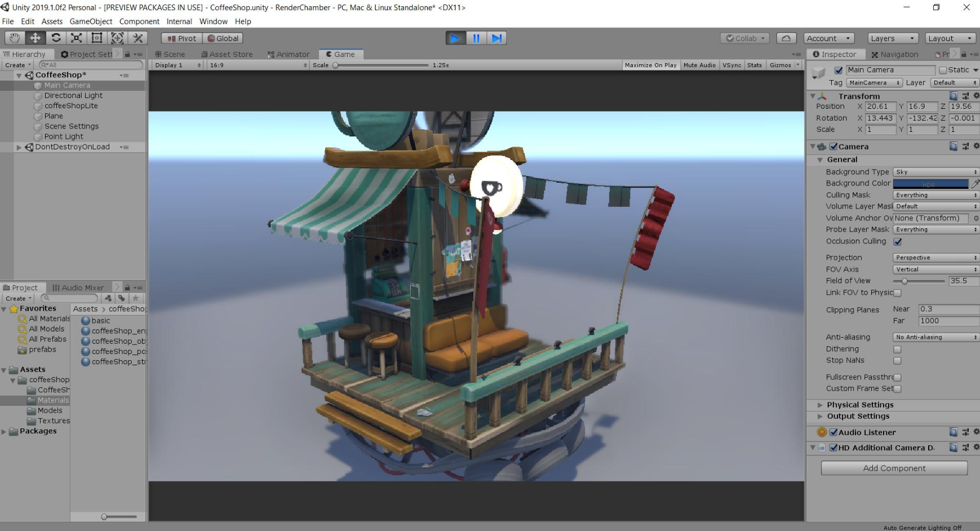The image size is (980, 531).
Task: Toggle Pivot handle position
Action: coord(182,38)
